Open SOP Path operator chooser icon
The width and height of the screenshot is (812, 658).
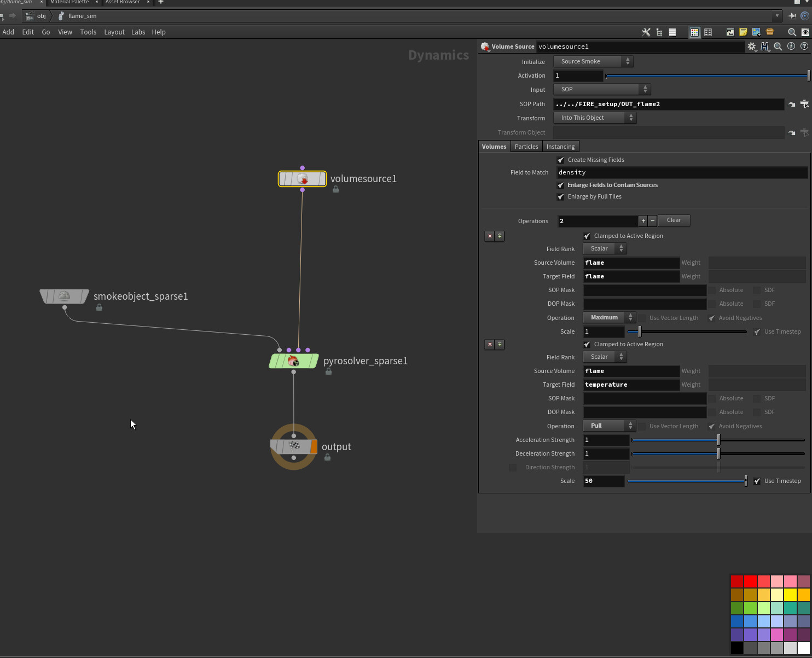(x=804, y=104)
